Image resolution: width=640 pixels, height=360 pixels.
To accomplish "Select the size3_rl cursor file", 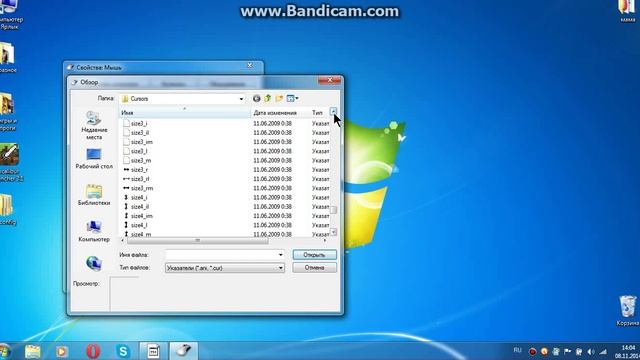I will tap(140, 179).
